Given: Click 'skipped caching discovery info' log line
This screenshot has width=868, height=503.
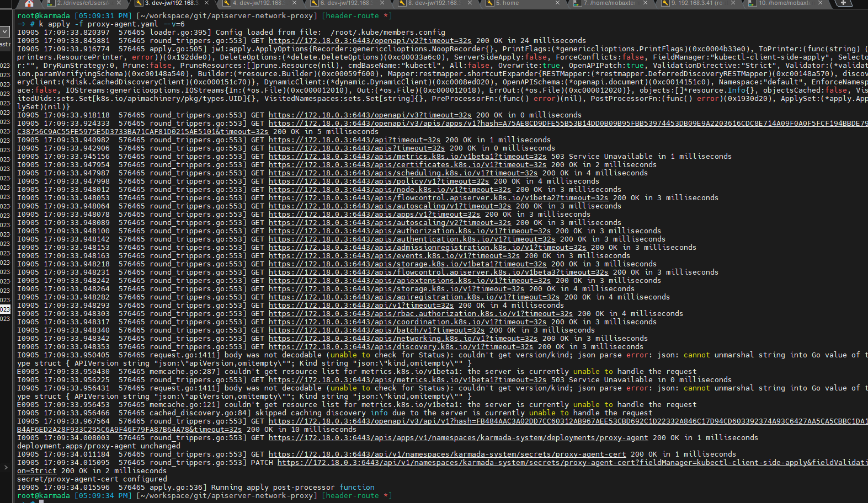Looking at the screenshot, I should 335,413.
